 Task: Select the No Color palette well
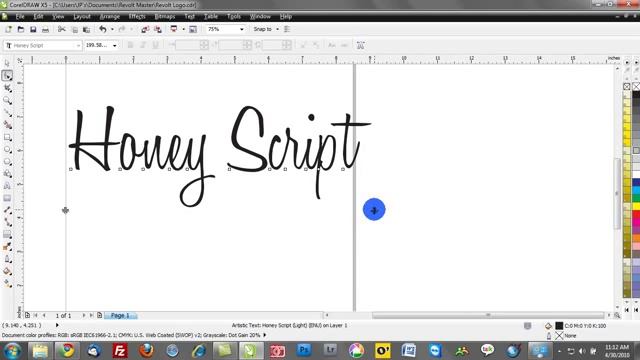pos(627,87)
